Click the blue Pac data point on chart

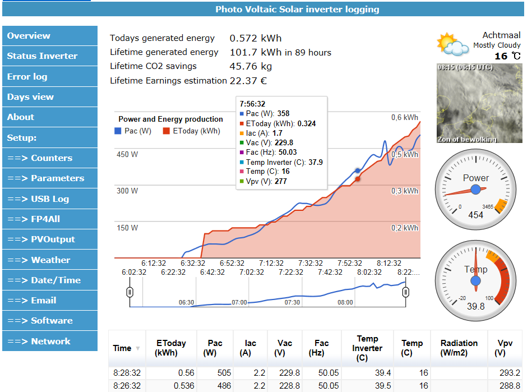(x=358, y=170)
